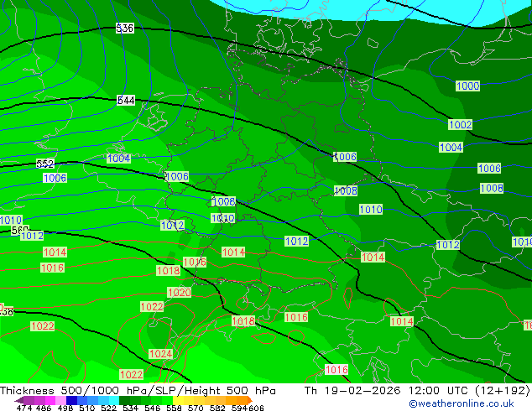Select the red 1024 isobar label
Screen dimensions: 532x411
[160, 354]
